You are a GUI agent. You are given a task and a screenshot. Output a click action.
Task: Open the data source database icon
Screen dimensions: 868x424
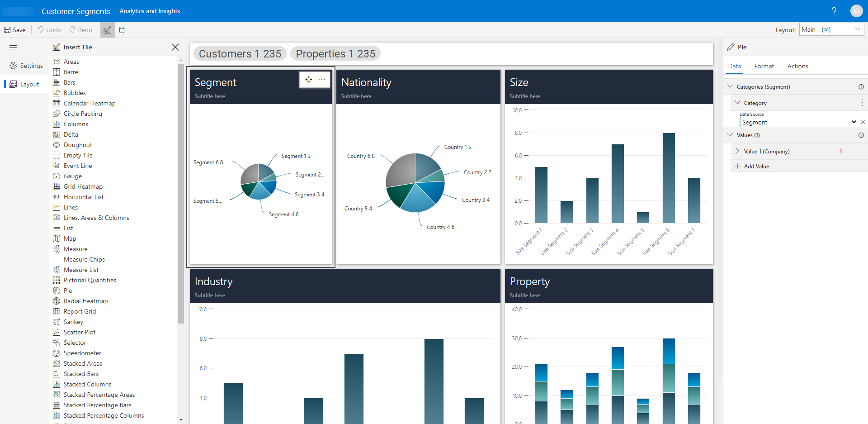point(122,30)
